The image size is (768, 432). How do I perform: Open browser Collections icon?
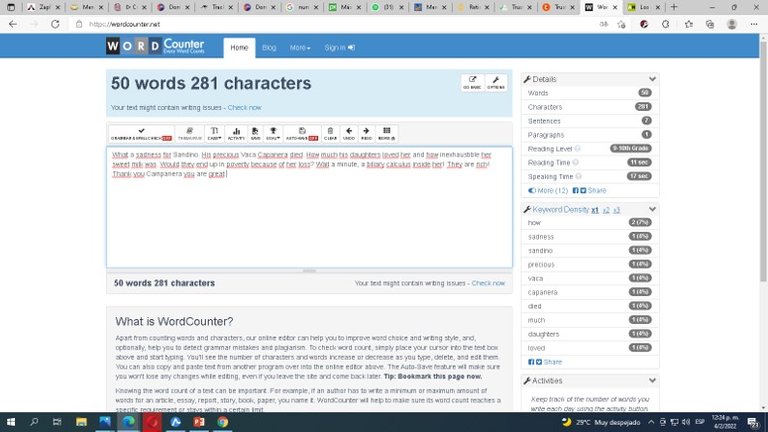tap(710, 24)
